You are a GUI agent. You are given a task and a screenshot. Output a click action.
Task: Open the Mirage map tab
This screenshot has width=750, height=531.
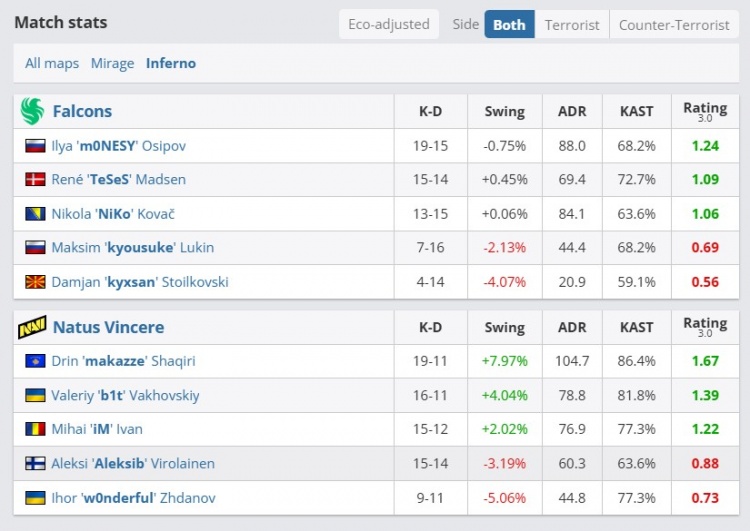click(x=112, y=63)
